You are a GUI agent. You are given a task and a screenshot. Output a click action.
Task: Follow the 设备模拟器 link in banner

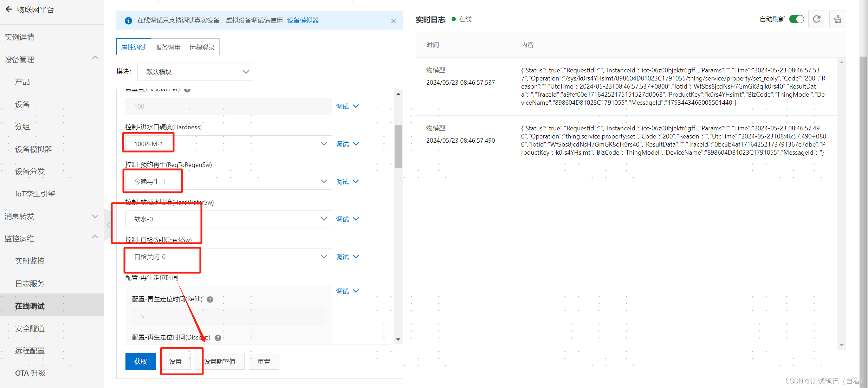[x=303, y=20]
